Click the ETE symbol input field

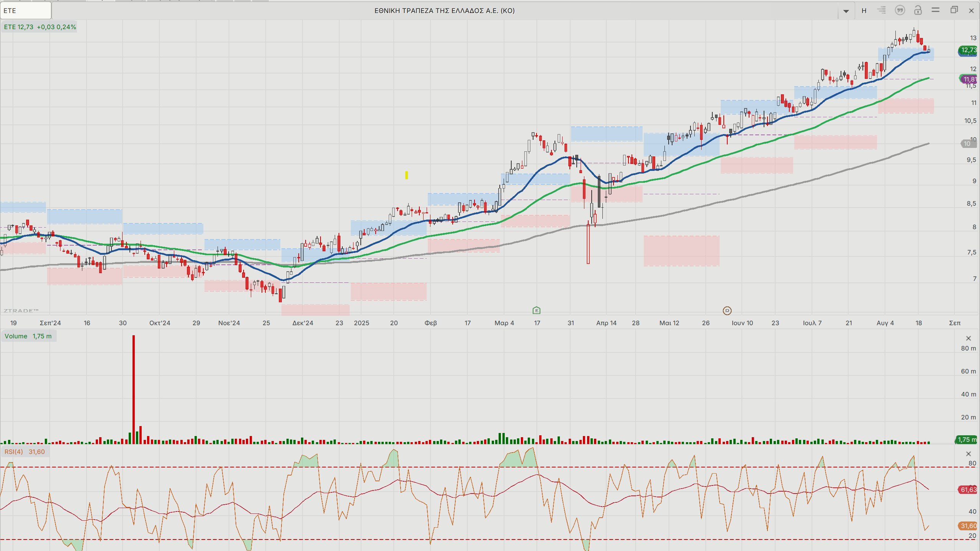coord(26,11)
